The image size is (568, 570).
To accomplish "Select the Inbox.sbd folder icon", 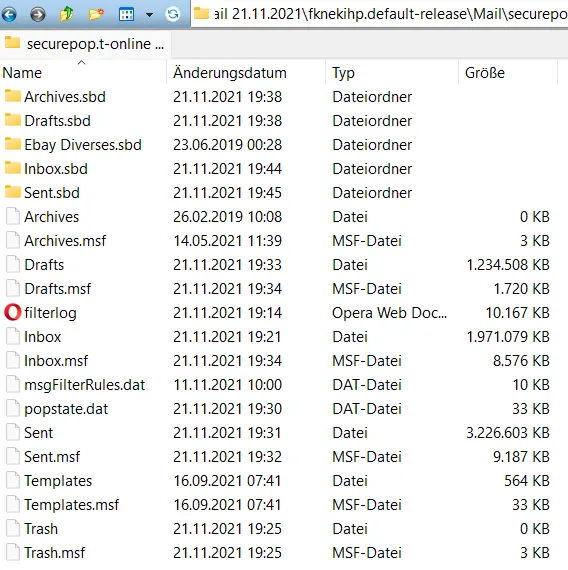I will click(13, 168).
